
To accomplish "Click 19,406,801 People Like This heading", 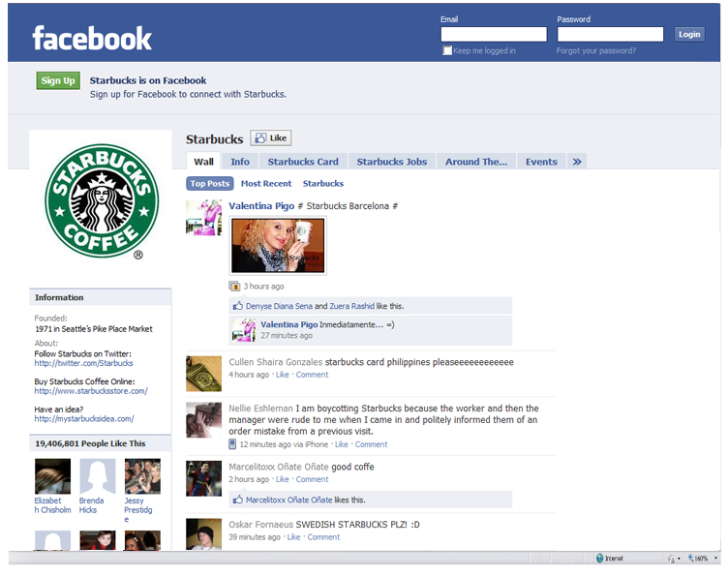I will (90, 443).
